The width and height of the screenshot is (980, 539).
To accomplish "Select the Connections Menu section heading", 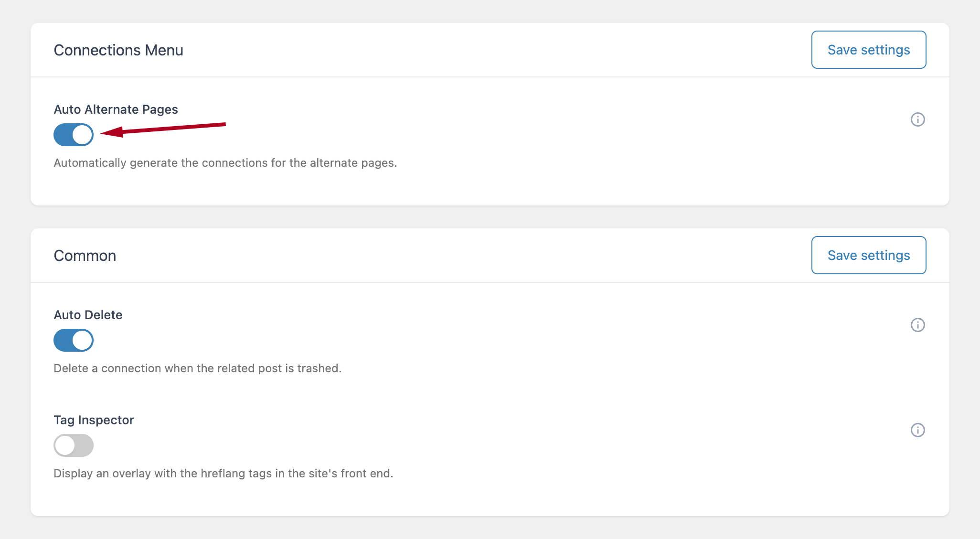I will click(118, 50).
